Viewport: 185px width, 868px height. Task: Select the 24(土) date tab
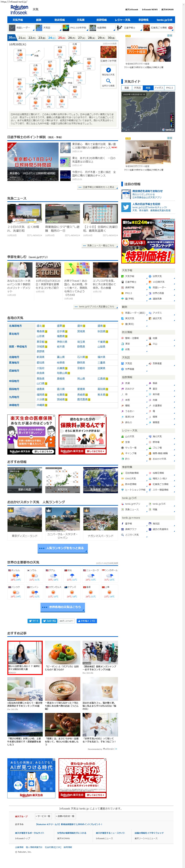click(x=52, y=38)
